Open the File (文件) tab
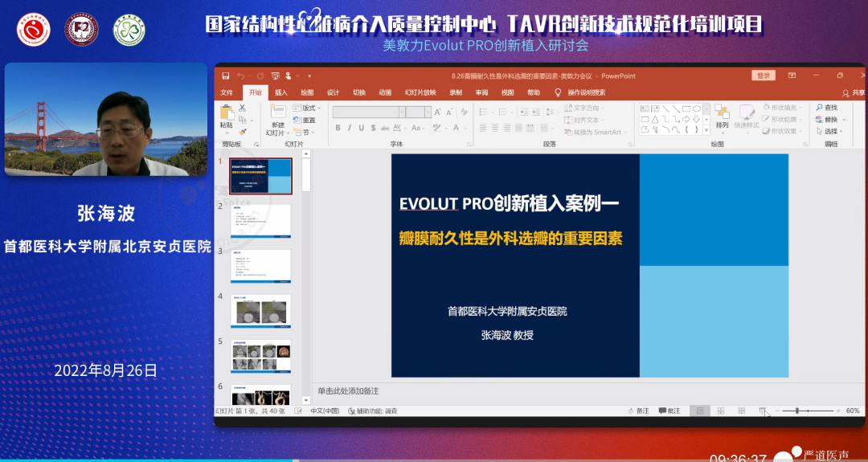This screenshot has height=462, width=868. point(227,92)
